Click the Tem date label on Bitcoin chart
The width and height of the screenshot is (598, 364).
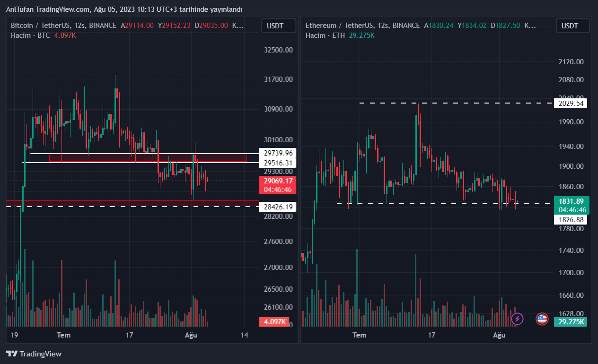pos(63,335)
